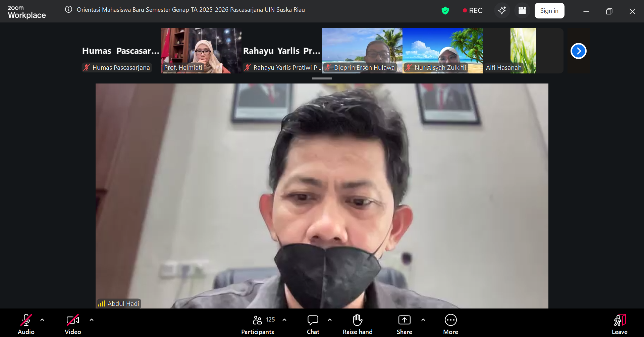Expand the video settings arrow
The width and height of the screenshot is (644, 337).
pyautogui.click(x=92, y=320)
